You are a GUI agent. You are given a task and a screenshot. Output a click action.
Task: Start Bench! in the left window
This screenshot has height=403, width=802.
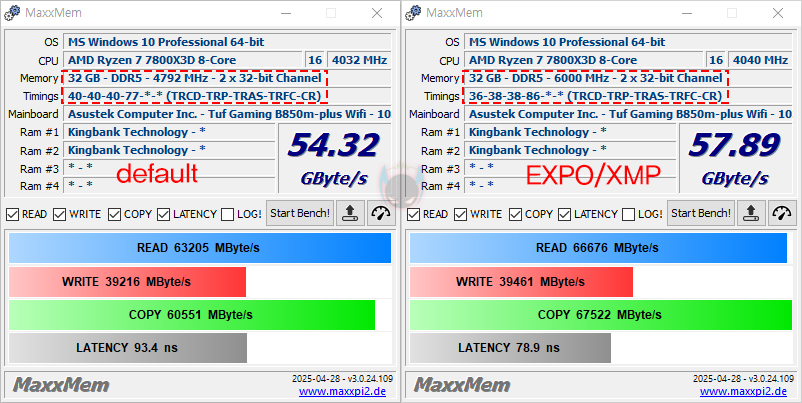(300, 213)
